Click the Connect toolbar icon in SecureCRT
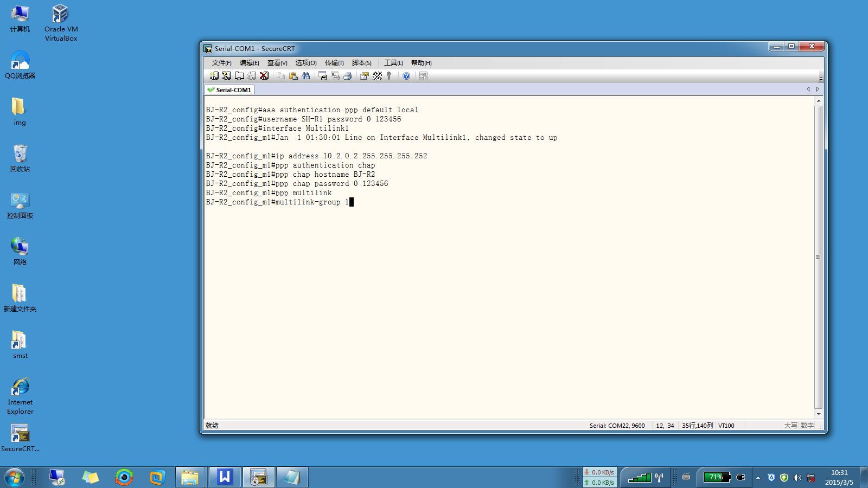The height and width of the screenshot is (488, 868). [x=214, y=76]
